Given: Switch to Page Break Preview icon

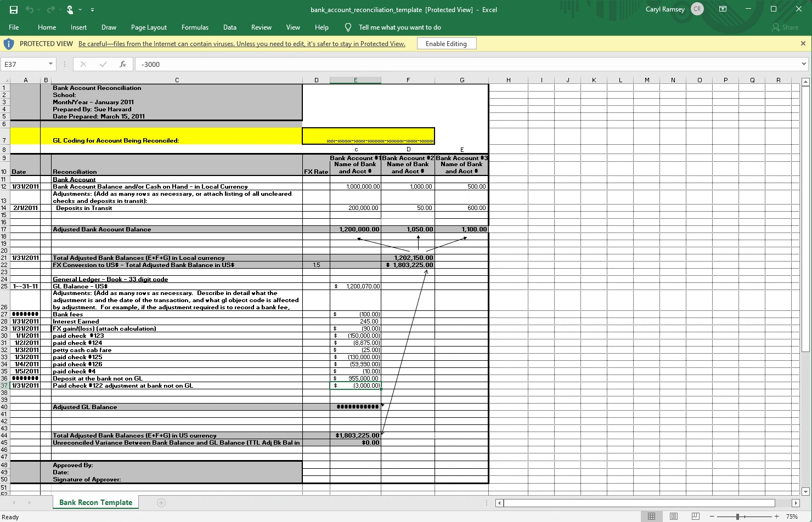Looking at the screenshot, I should tap(695, 516).
